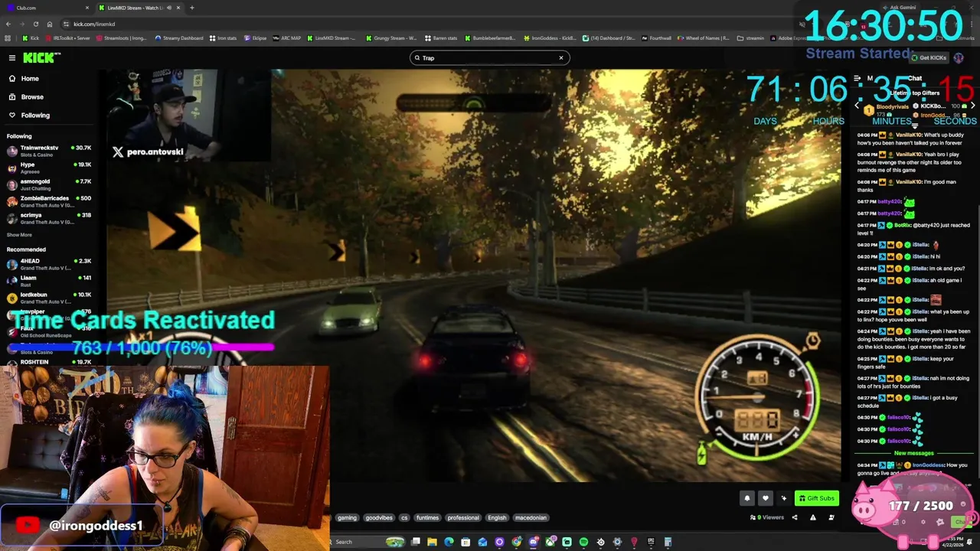Go to Home in sidebar
The image size is (980, 551).
point(30,78)
